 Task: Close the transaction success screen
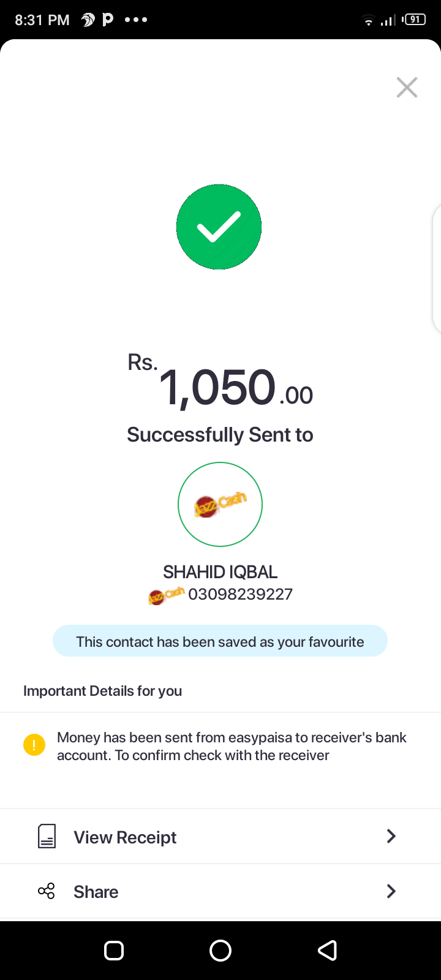tap(407, 88)
